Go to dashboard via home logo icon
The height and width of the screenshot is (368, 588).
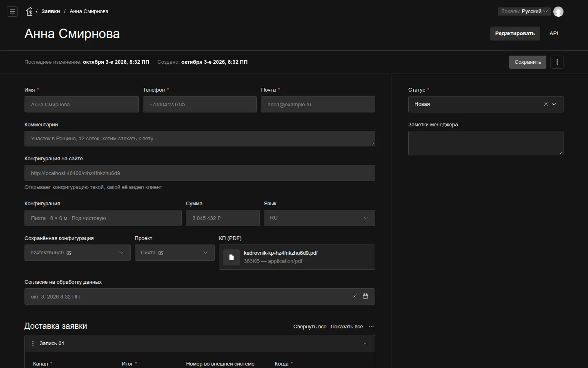29,11
